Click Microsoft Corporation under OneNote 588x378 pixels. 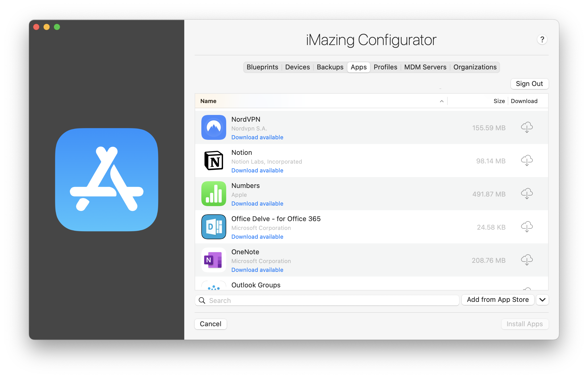(261, 261)
